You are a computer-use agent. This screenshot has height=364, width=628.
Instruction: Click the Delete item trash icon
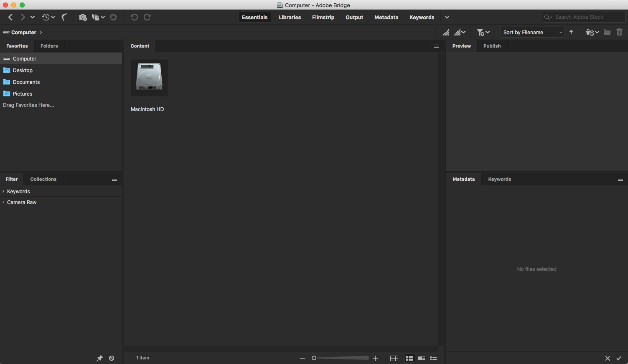coord(620,32)
